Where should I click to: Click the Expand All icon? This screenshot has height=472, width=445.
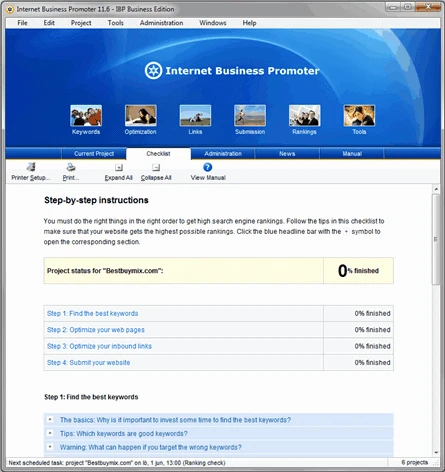[x=119, y=167]
